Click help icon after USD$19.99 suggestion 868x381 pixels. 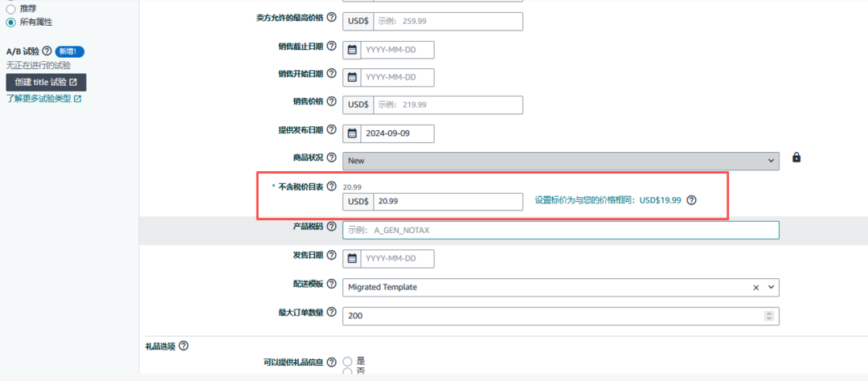pyautogui.click(x=691, y=200)
